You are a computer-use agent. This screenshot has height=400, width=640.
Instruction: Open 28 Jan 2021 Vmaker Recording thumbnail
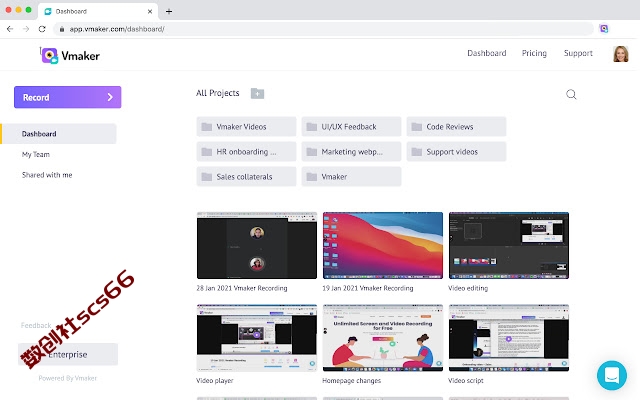[257, 245]
